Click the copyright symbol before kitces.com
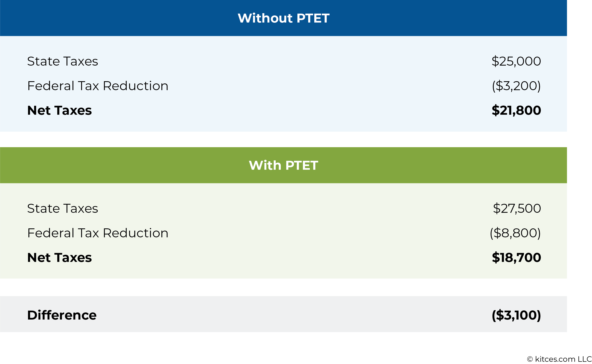The image size is (592, 364). tap(530, 359)
